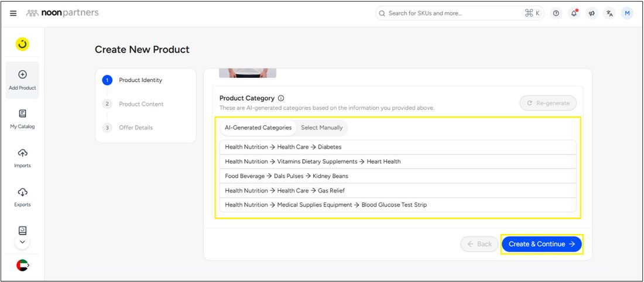
Task: Go to Offer Details step 3
Action: pos(127,128)
